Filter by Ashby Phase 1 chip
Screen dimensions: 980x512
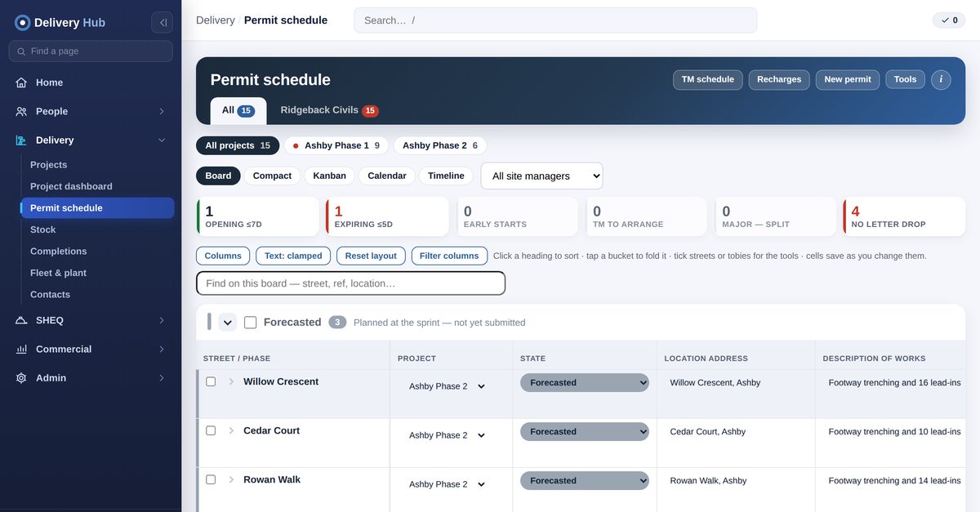(x=336, y=145)
